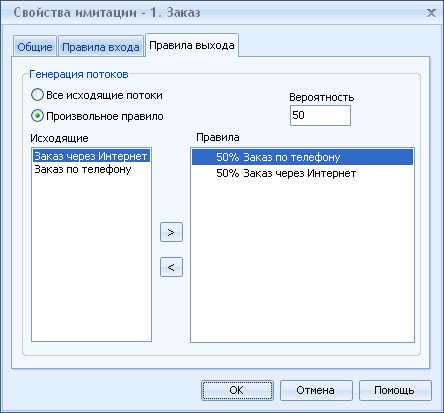The width and height of the screenshot is (444, 413).
Task: Select the 50% Заказ через Интернет rule
Action: tap(302, 173)
